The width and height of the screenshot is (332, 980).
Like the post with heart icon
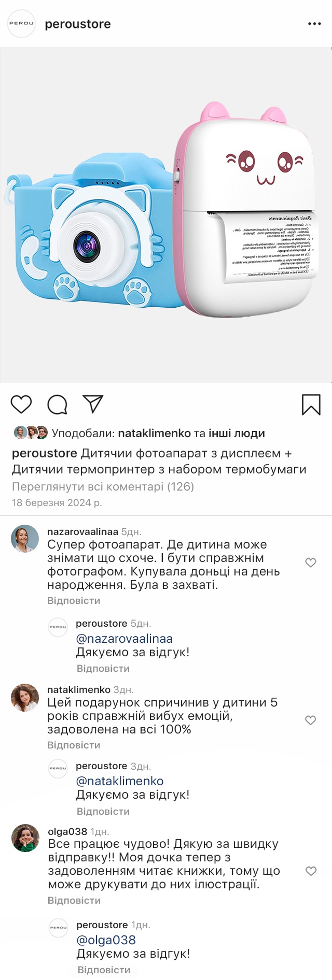point(21,405)
